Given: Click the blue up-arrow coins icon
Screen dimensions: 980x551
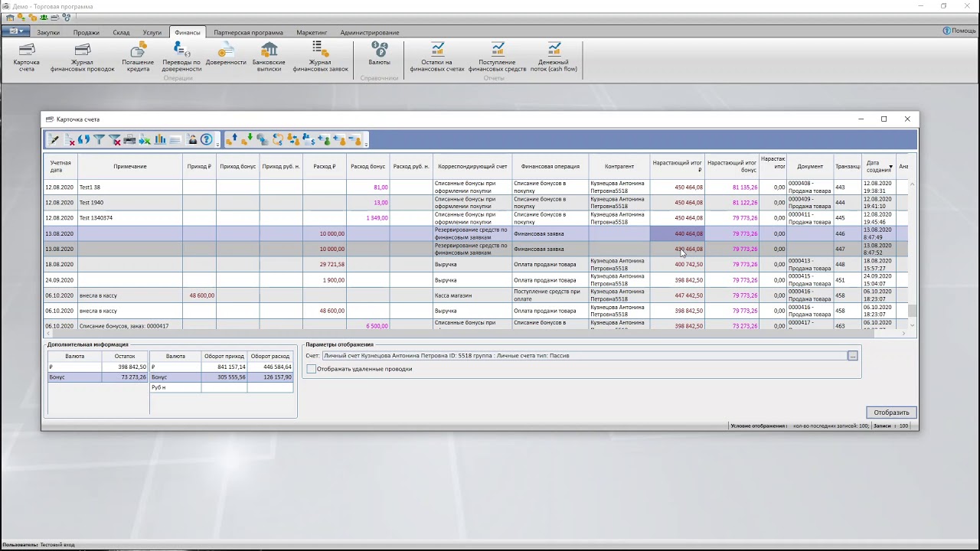Looking at the screenshot, I should 231,139.
